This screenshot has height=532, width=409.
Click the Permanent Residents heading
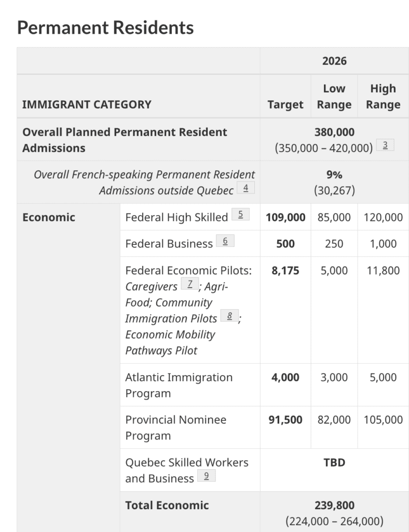pyautogui.click(x=105, y=28)
